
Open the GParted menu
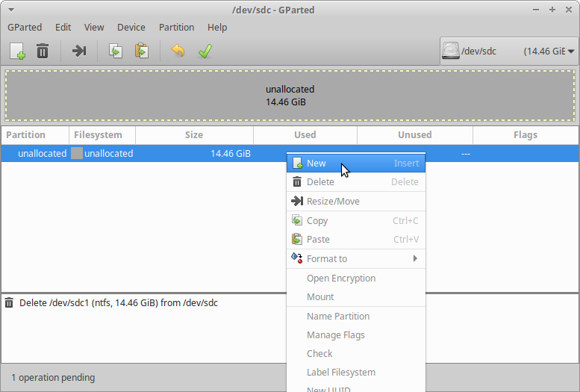click(x=25, y=27)
